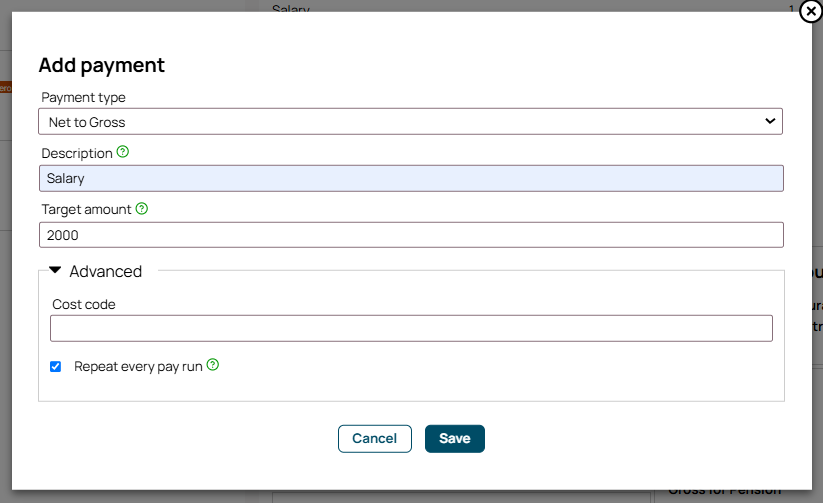Click the 'Description' field label
Screen dimensions: 823x503
pyautogui.click(x=77, y=153)
